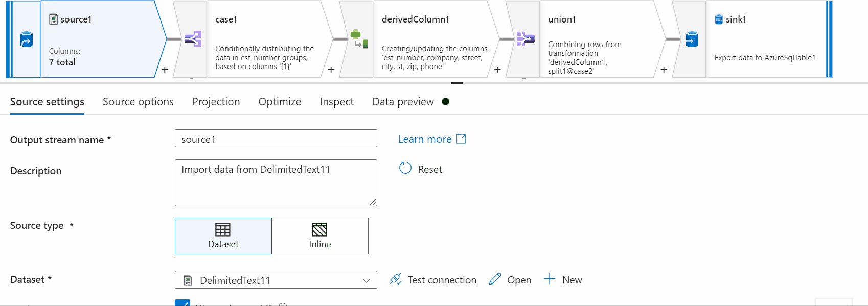Open the Data preview tab
Image resolution: width=868 pixels, height=306 pixels.
click(x=403, y=102)
